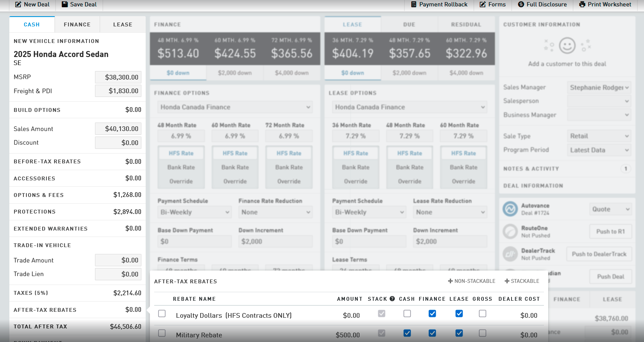The width and height of the screenshot is (644, 342).
Task: Open the Business Manager dropdown
Action: pos(599,115)
